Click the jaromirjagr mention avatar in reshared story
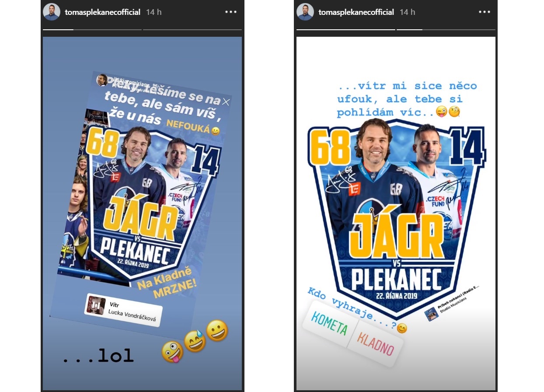 click(x=102, y=79)
